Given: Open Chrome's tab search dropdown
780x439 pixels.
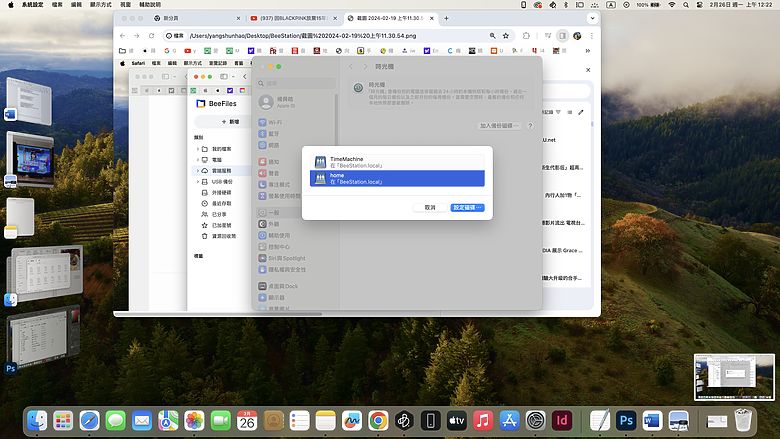Looking at the screenshot, I should pos(592,18).
